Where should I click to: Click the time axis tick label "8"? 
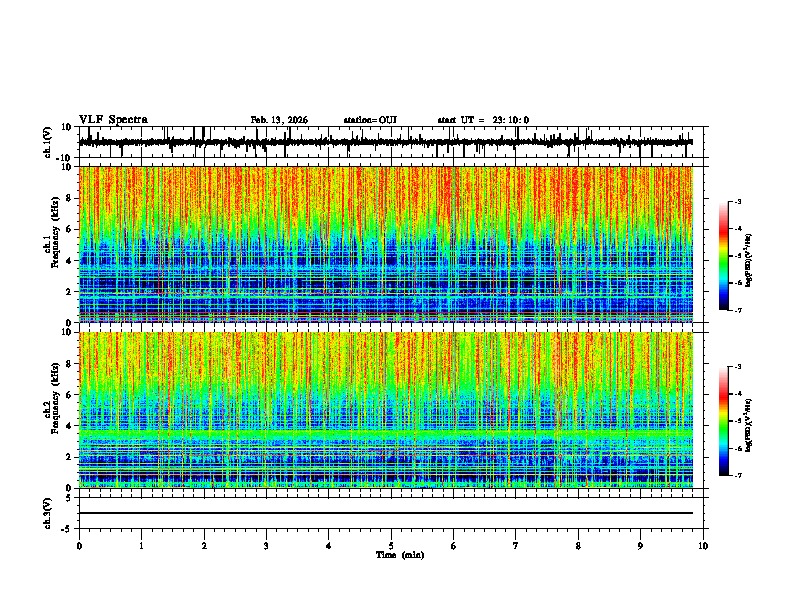tap(578, 546)
